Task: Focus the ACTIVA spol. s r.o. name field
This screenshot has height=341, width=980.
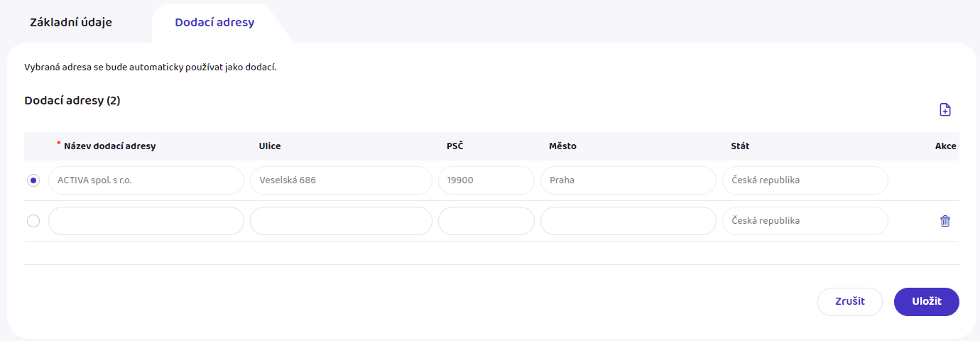Action: click(146, 180)
